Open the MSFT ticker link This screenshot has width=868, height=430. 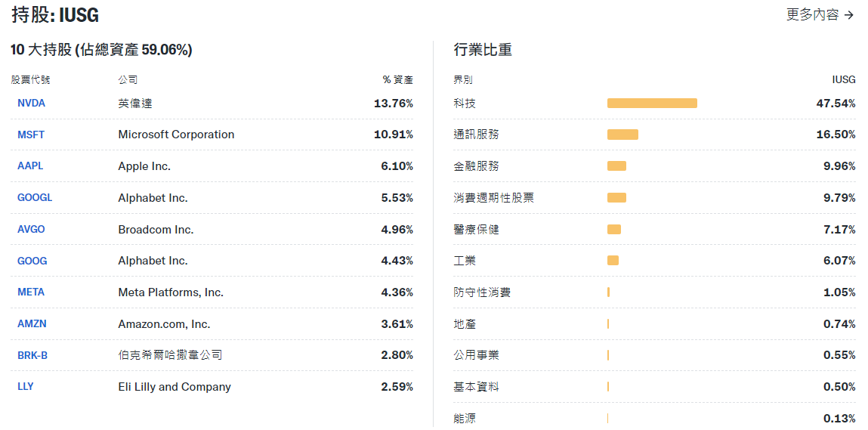31,135
